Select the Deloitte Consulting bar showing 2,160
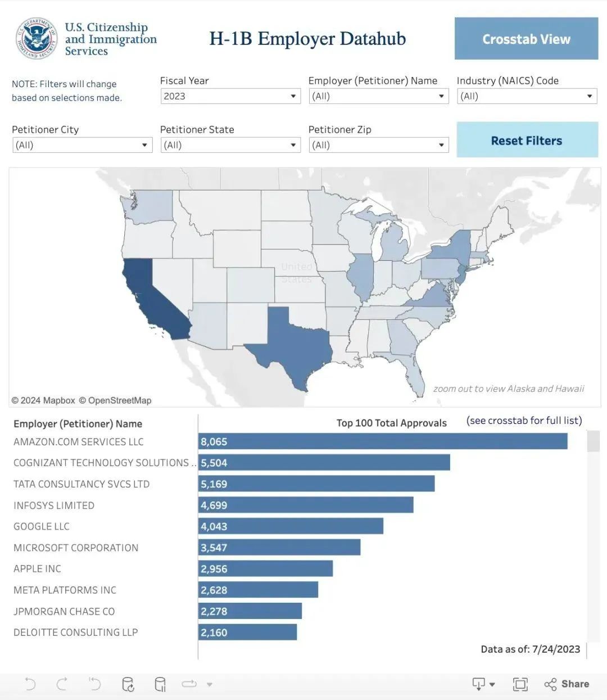The width and height of the screenshot is (607, 700). (x=247, y=632)
